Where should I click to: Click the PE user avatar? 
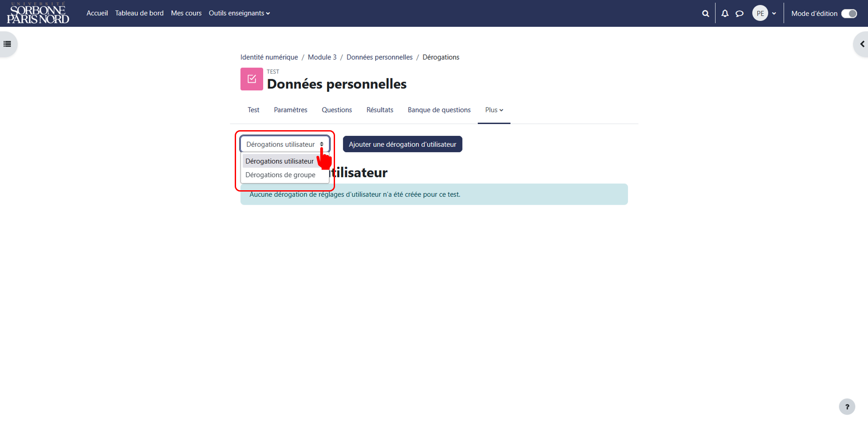tap(760, 13)
